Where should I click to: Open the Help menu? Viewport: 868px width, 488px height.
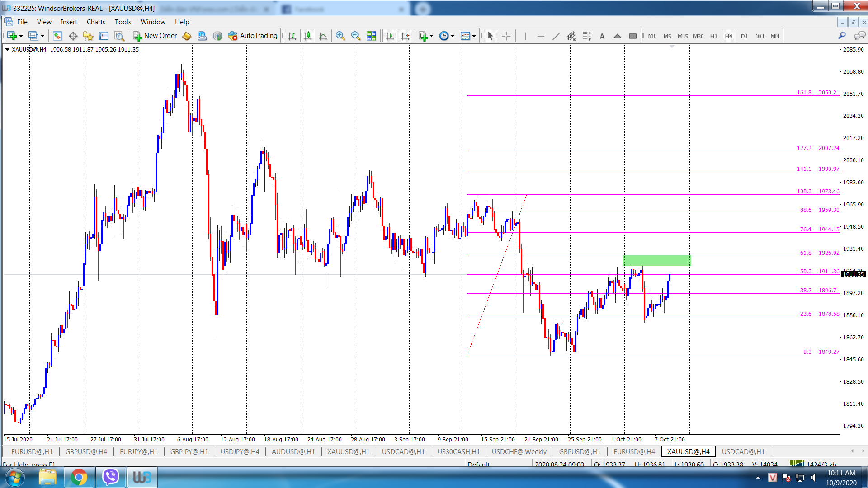click(x=182, y=22)
